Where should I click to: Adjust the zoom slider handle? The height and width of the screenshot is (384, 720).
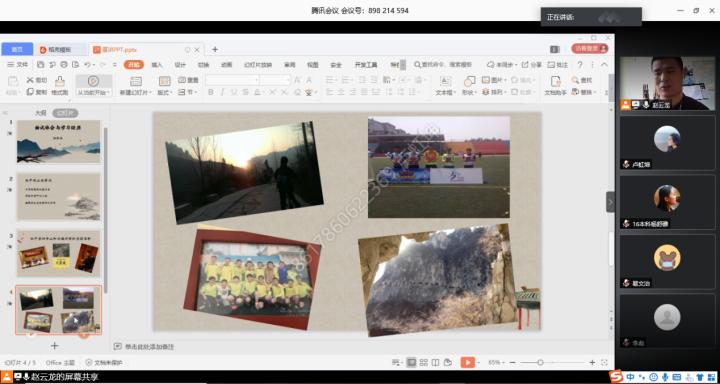point(540,362)
